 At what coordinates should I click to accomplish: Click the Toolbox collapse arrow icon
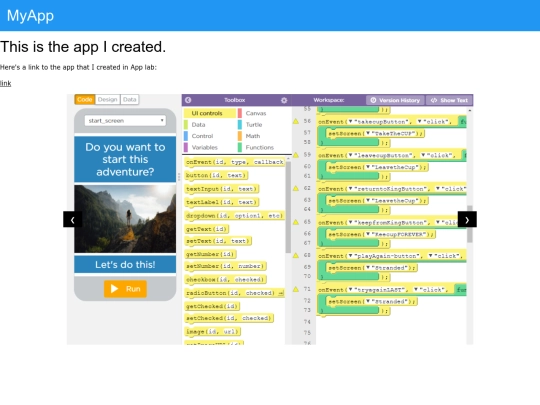point(188,100)
